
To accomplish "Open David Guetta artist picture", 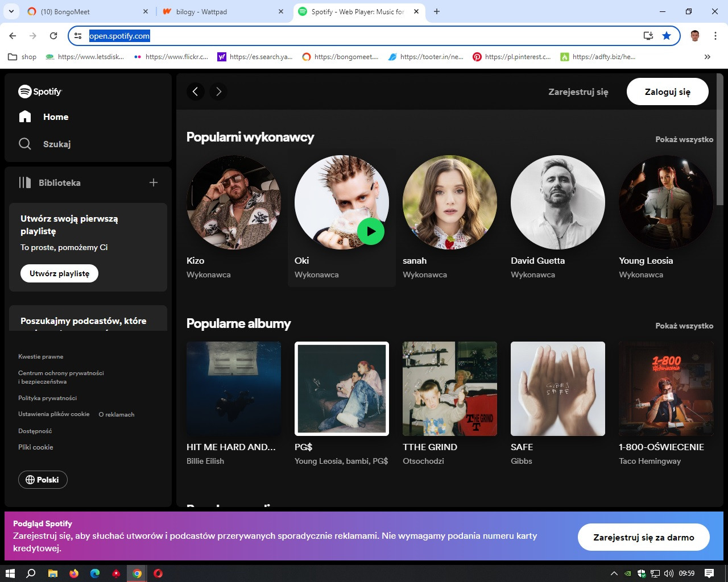I will [558, 202].
